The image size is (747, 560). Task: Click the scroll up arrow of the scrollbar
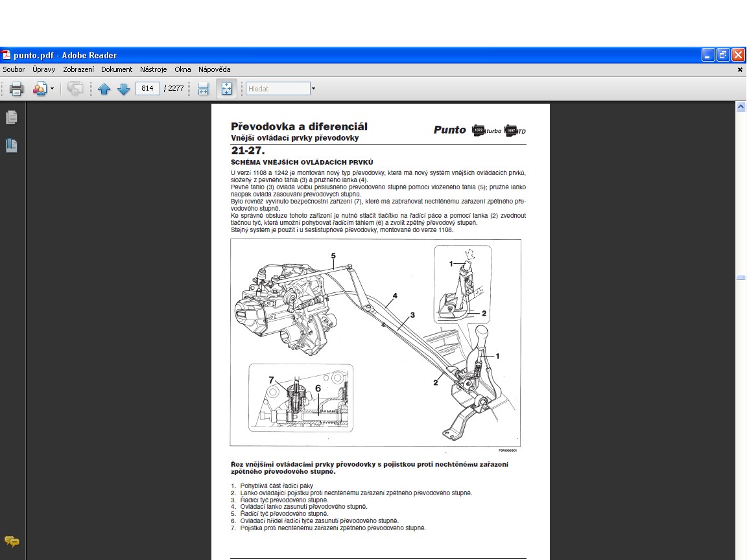tap(741, 108)
